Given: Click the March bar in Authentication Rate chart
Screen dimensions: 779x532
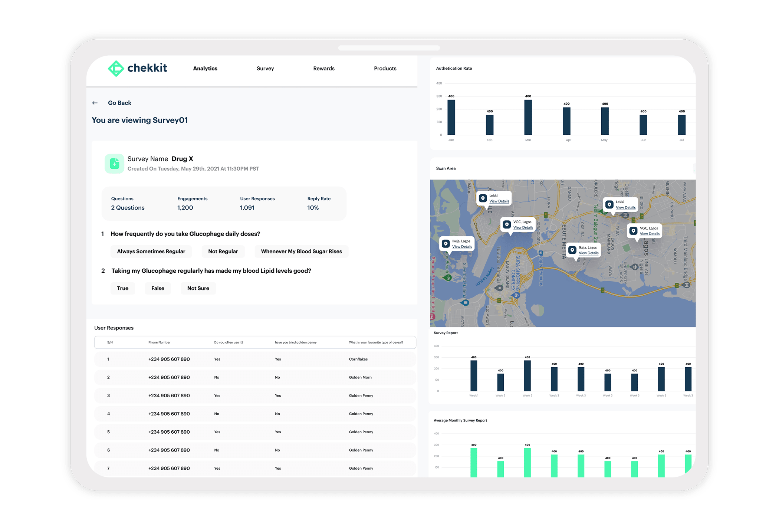Looking at the screenshot, I should click(x=528, y=117).
